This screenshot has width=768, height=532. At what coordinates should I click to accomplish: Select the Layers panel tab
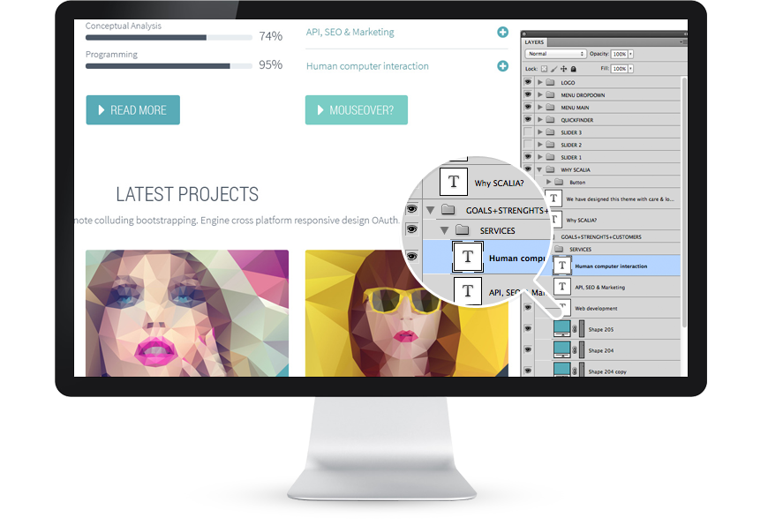535,41
